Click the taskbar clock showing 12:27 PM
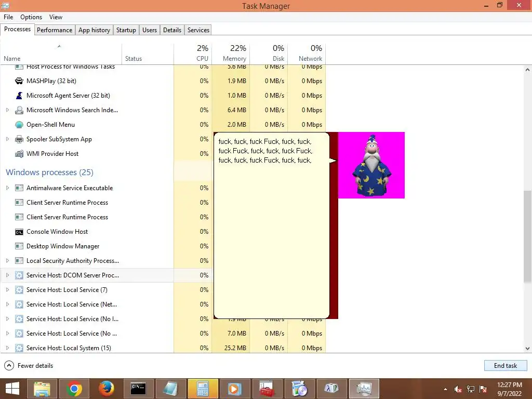Screen dimensions: 532x399 point(509,389)
